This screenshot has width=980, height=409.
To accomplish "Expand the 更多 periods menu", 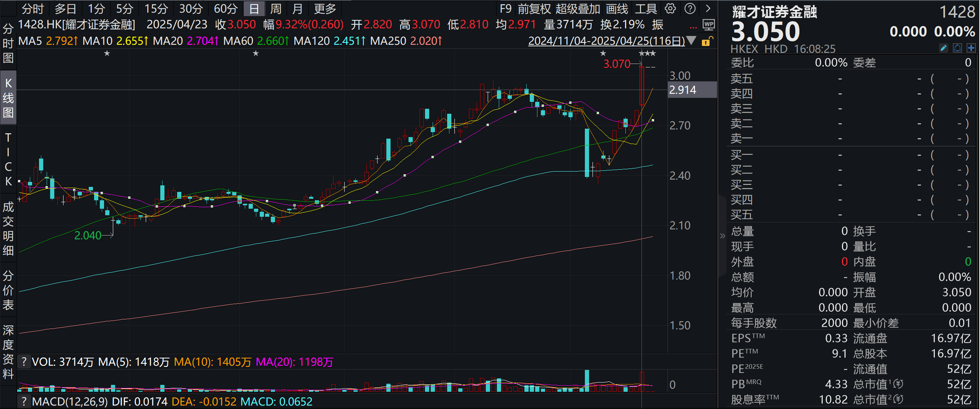I will [325, 8].
